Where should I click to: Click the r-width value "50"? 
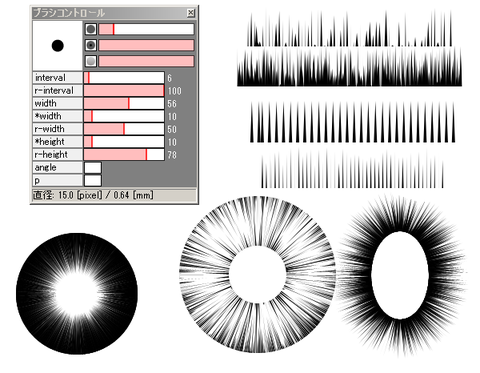172,129
